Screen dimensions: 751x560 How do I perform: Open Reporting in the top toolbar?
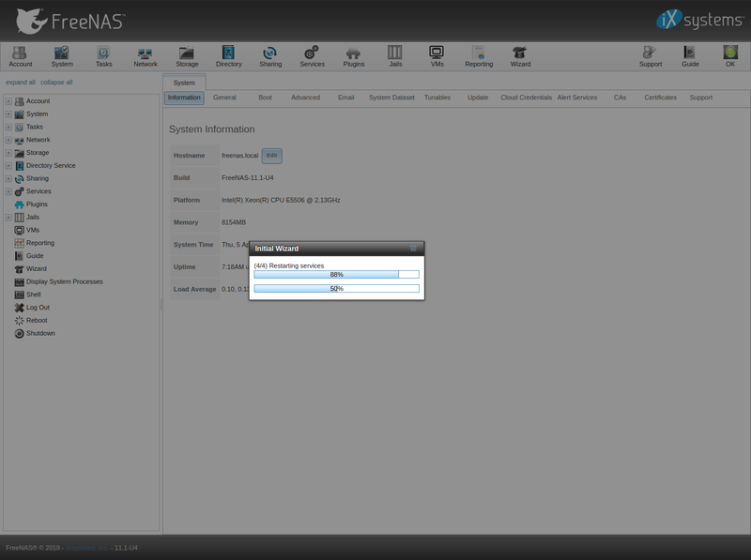click(479, 56)
